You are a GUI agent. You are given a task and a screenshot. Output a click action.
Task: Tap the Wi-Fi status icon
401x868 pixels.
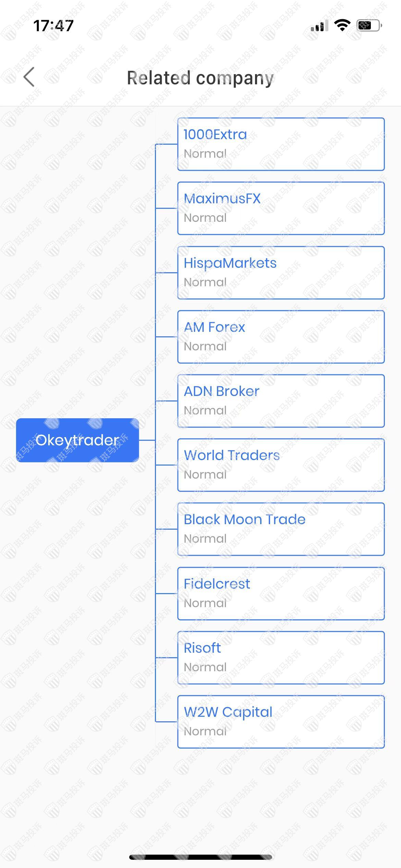click(342, 25)
